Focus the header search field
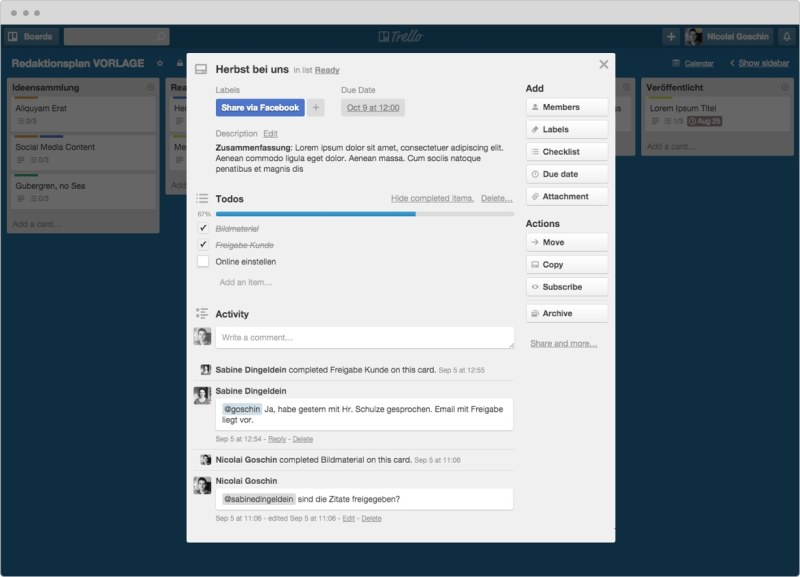 117,37
